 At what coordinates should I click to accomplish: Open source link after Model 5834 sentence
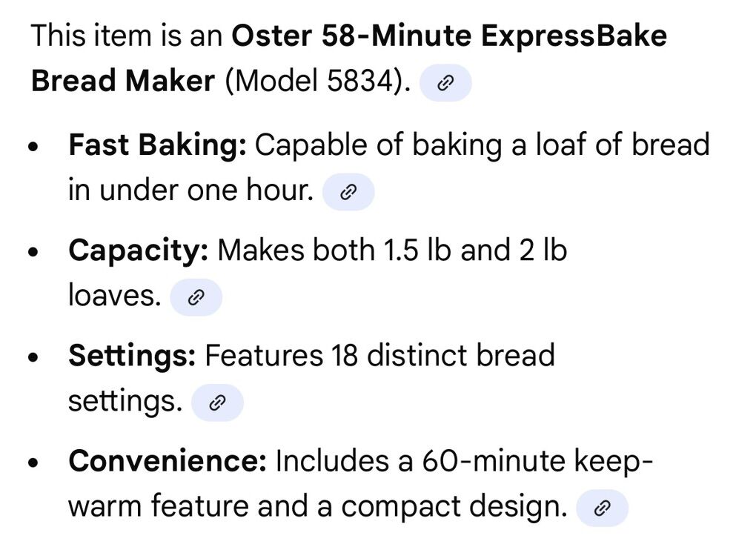pos(445,83)
